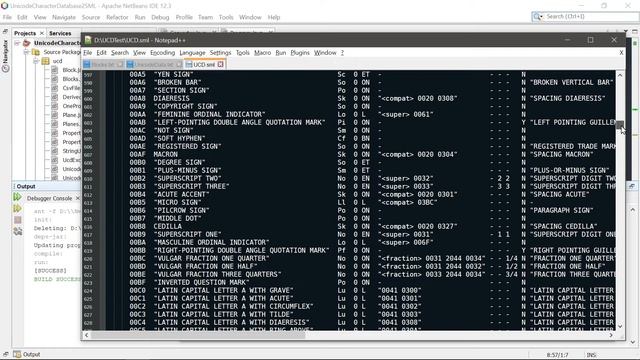Open NetBeans Profile menu
This screenshot has width=640, height=360.
pos(184,17)
